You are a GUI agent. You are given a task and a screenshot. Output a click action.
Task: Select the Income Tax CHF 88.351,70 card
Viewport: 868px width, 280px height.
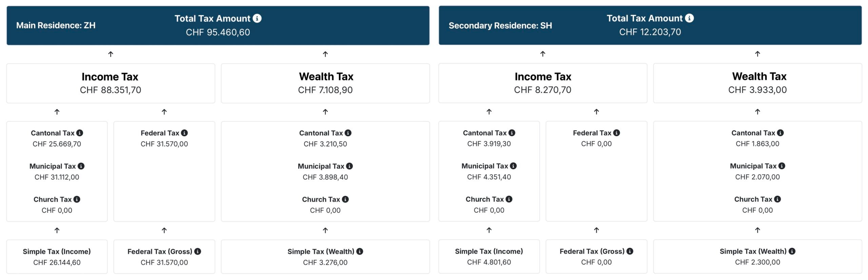pyautogui.click(x=111, y=83)
